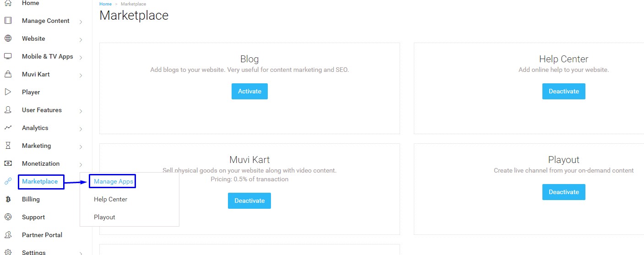Click the Mobile & TV Apps monitor icon
This screenshot has height=255, width=644.
[x=8, y=56]
